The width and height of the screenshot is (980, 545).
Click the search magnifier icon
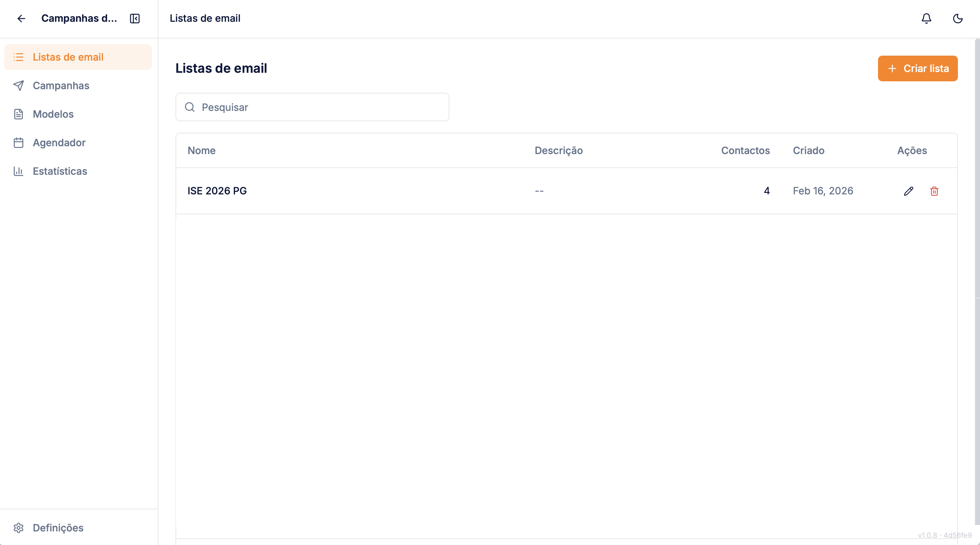pyautogui.click(x=190, y=107)
